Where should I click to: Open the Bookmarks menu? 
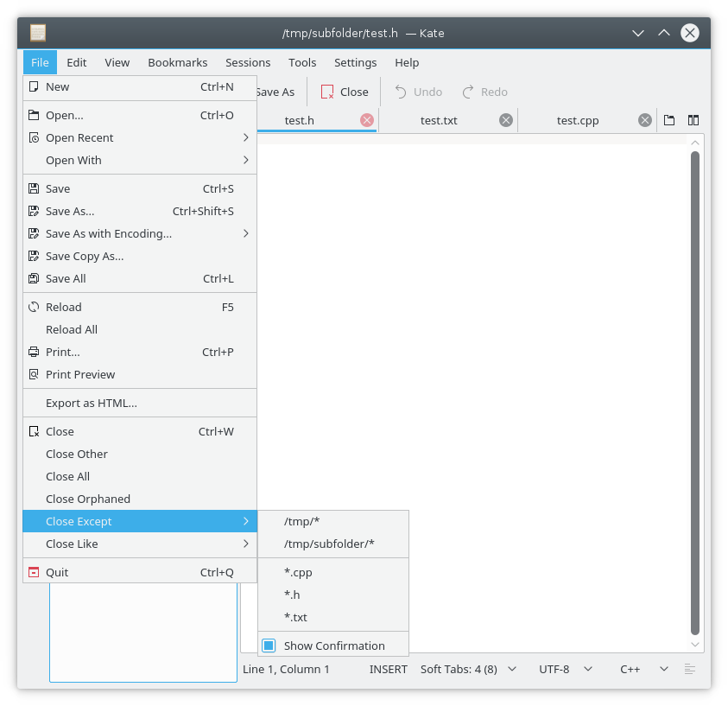pos(178,62)
